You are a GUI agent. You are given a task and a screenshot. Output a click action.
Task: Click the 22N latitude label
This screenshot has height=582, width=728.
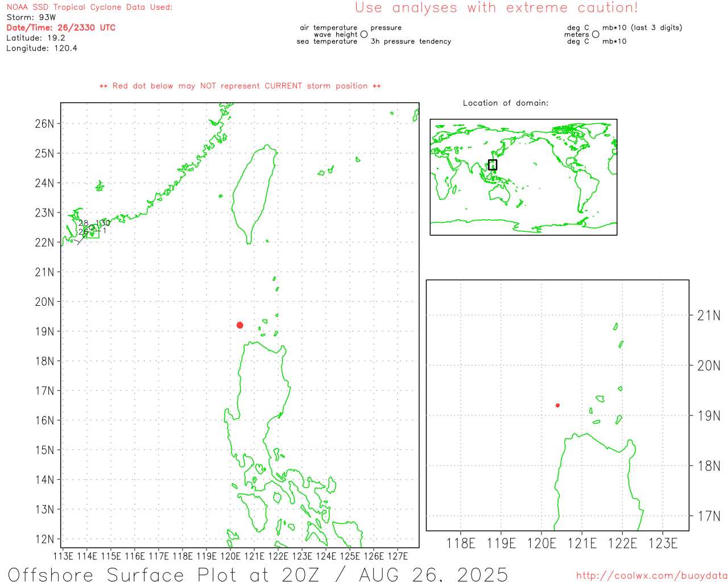pos(45,242)
